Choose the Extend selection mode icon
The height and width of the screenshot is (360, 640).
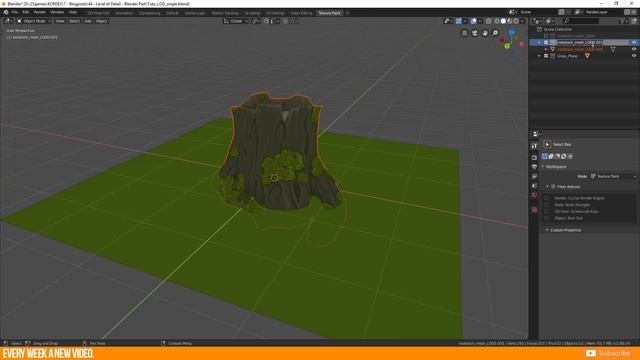coord(551,156)
